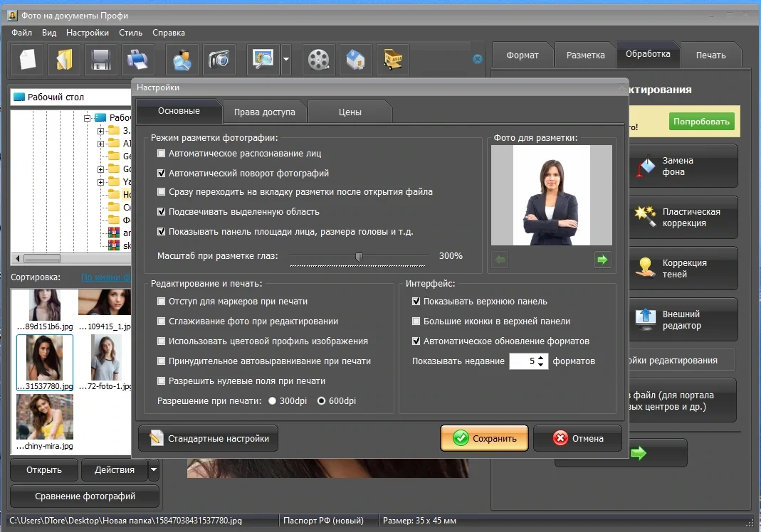The height and width of the screenshot is (532, 761).
Task: Expand the tree folder beginning with Ya
Action: pyautogui.click(x=100, y=182)
